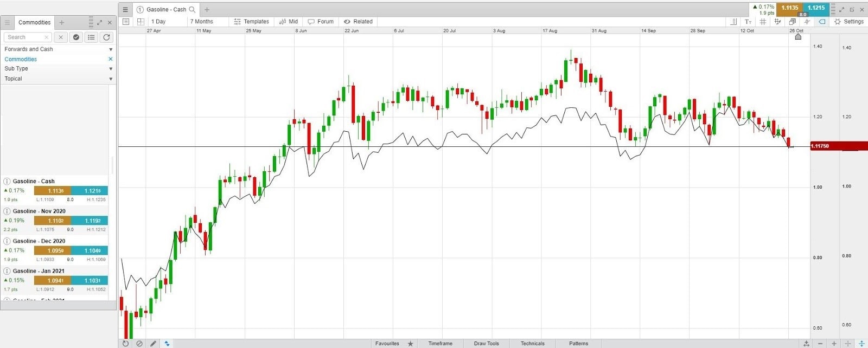868x348 pixels.
Task: Open info menu for Gasoline - Cash
Action: [x=7, y=181]
